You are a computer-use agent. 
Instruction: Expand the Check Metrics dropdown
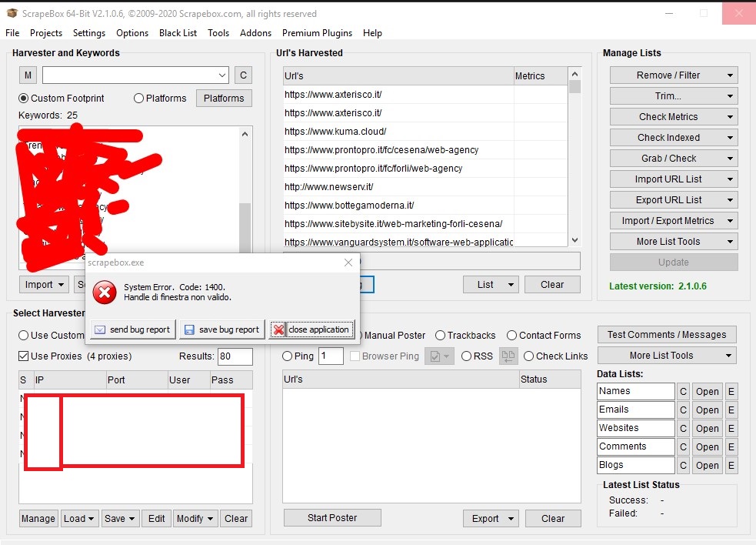[674, 117]
